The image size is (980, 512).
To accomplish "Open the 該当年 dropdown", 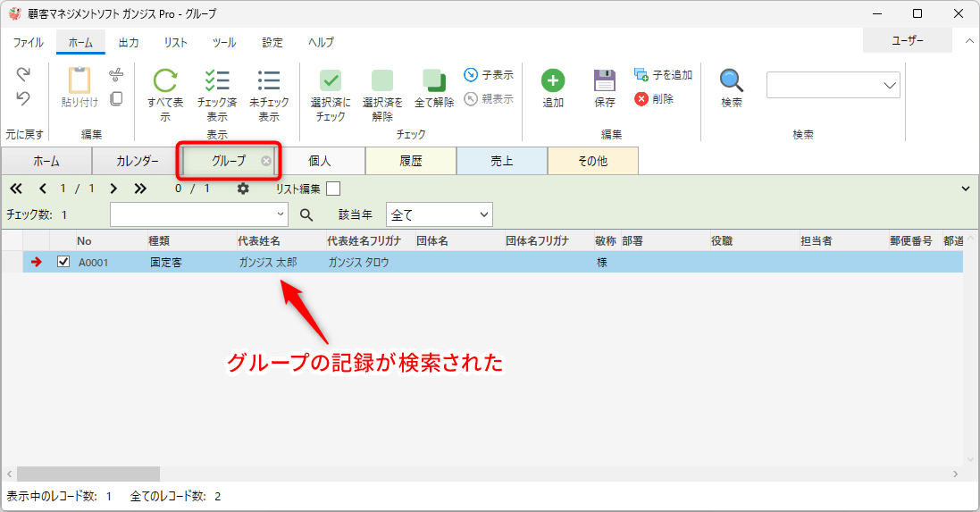I will (x=484, y=214).
